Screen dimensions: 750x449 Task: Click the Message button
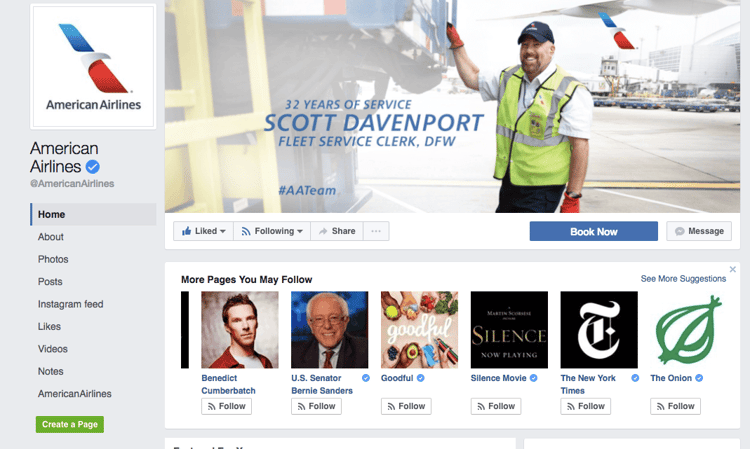click(699, 231)
